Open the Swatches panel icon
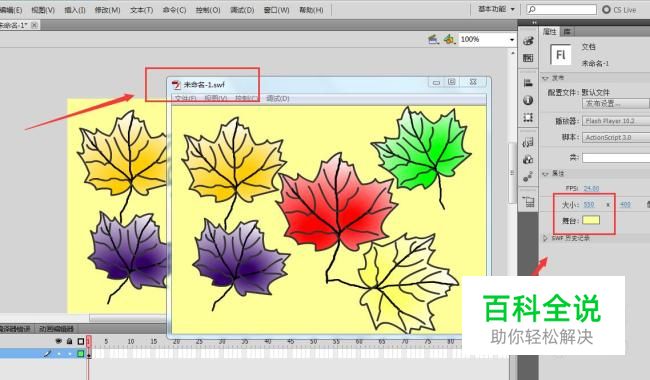The width and height of the screenshot is (650, 380). pyautogui.click(x=528, y=58)
